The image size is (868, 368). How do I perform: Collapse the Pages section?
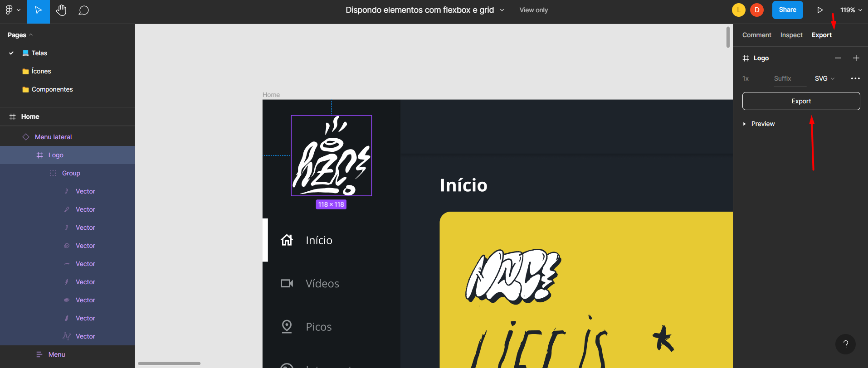(x=20, y=35)
